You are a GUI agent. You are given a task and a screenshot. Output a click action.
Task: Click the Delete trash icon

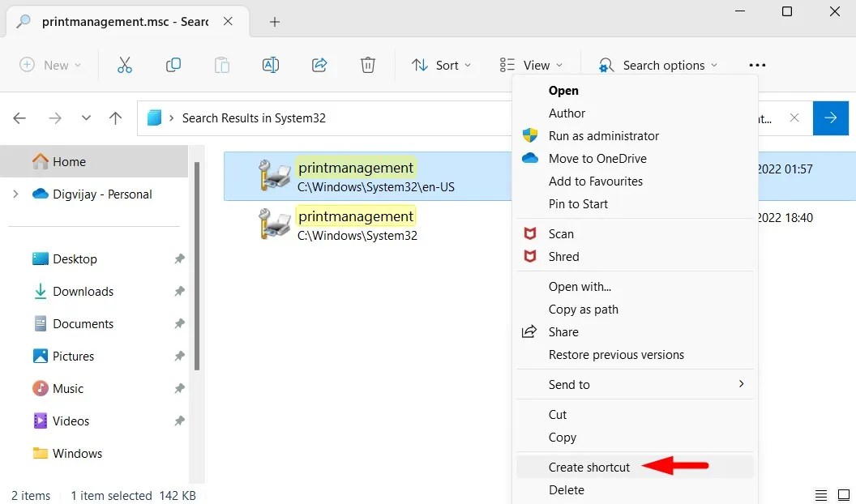[367, 65]
